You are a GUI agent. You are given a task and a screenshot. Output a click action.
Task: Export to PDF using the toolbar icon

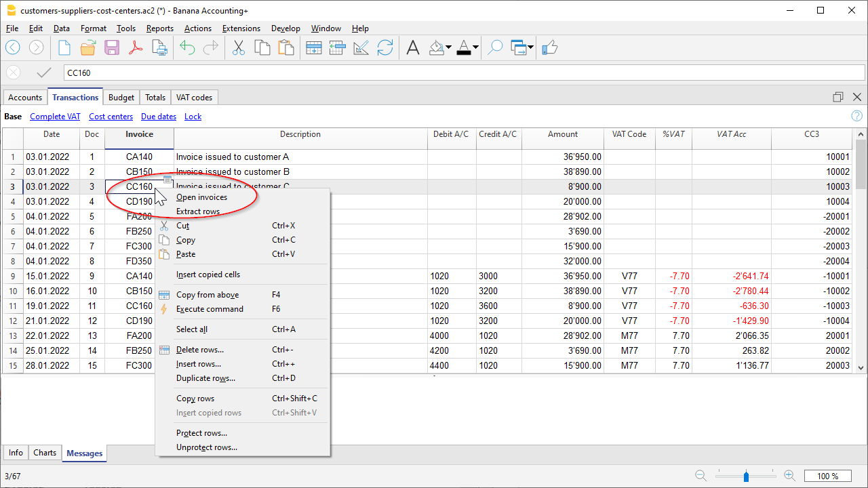point(136,47)
